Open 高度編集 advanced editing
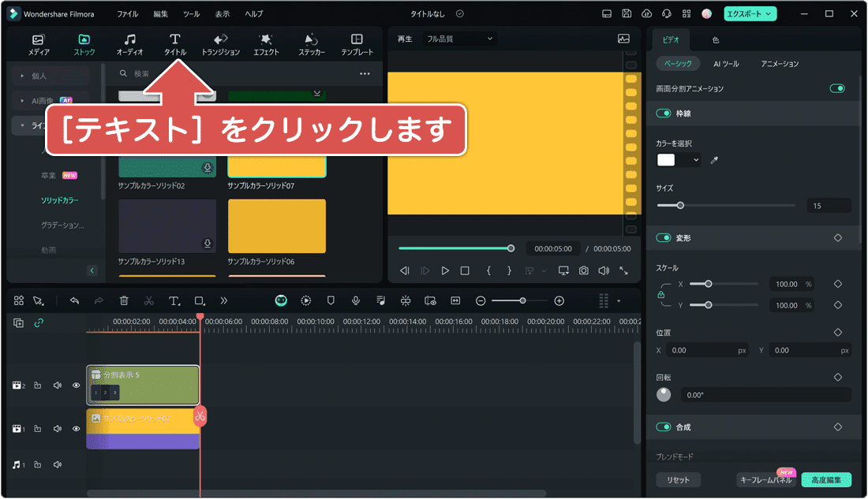 pos(826,479)
